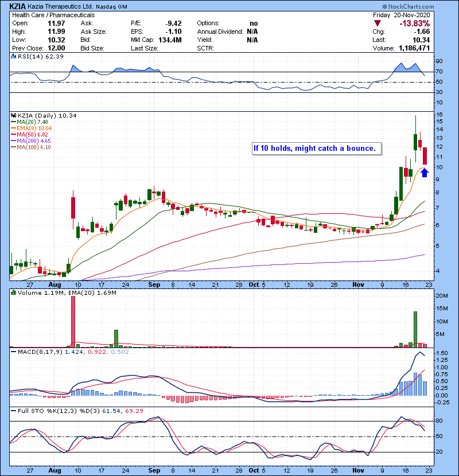
Task: Click the Mkt Cap value 134.4M
Action: click(170, 40)
